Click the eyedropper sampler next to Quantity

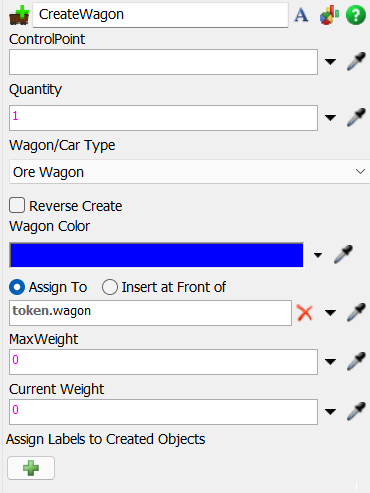click(356, 117)
